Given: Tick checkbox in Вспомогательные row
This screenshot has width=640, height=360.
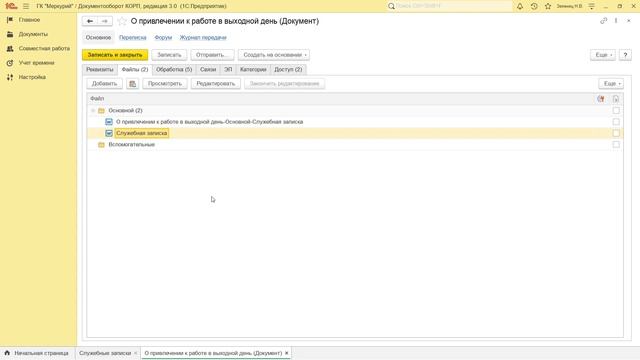Looking at the screenshot, I should pos(616,144).
